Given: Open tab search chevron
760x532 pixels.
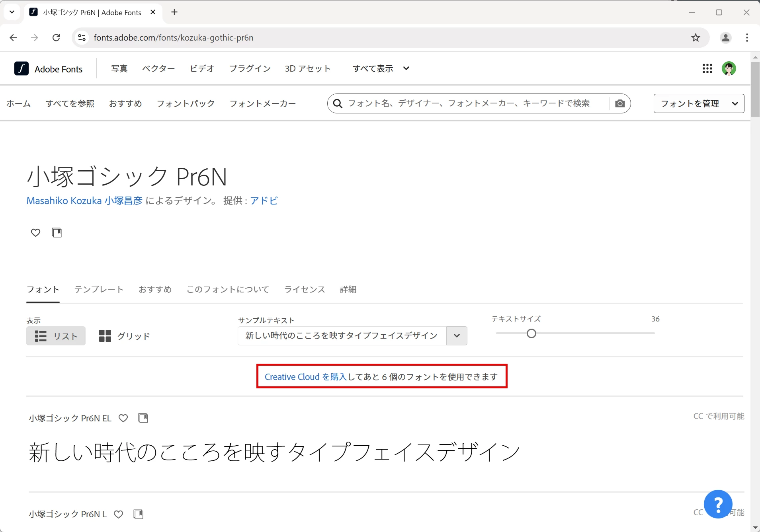Looking at the screenshot, I should 12,12.
